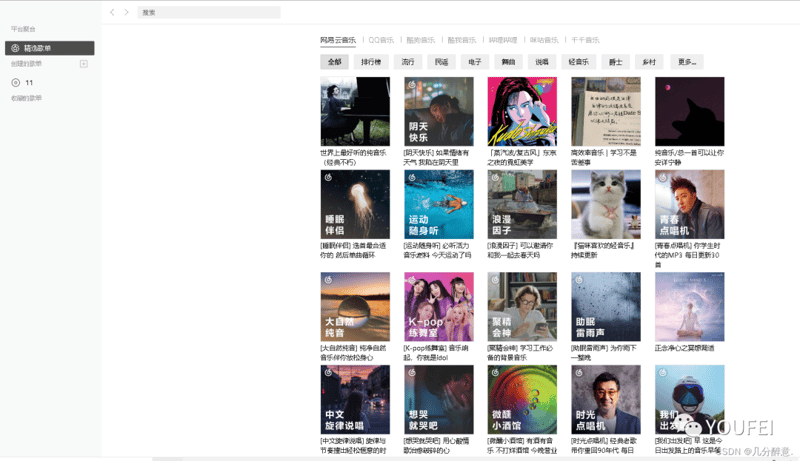Go back with the left arrow
Screen dimensions: 800x461
pyautogui.click(x=112, y=12)
